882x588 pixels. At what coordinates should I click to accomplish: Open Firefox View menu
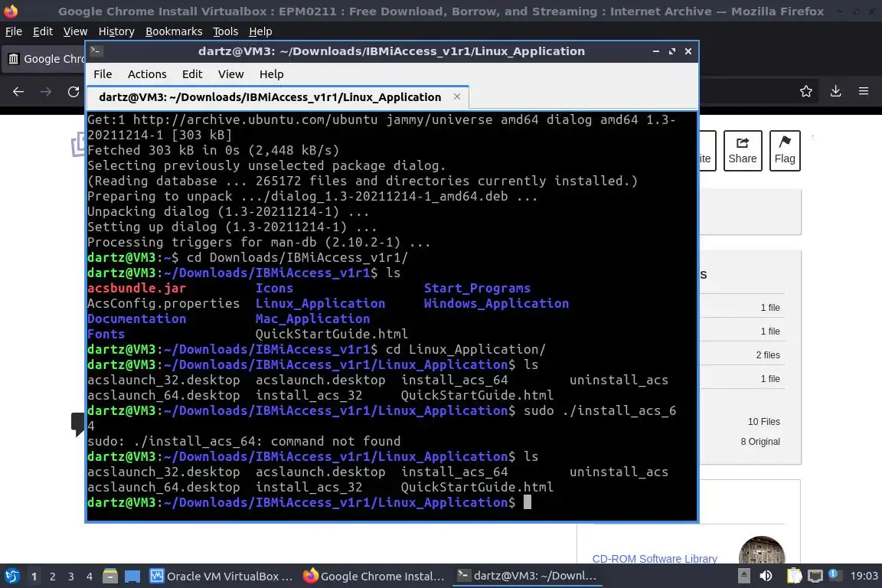75,31
